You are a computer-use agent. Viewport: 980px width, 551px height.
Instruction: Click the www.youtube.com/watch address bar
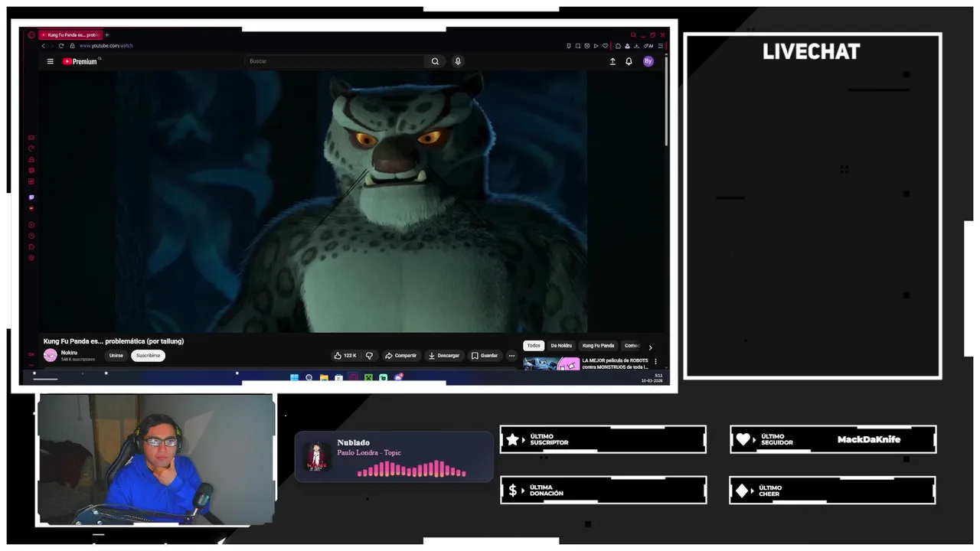coord(106,46)
